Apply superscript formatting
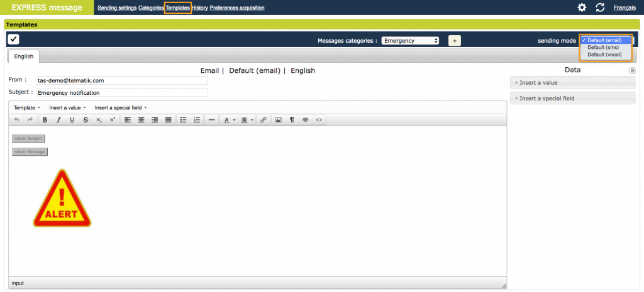Screen dimensions: 644x292 point(112,120)
